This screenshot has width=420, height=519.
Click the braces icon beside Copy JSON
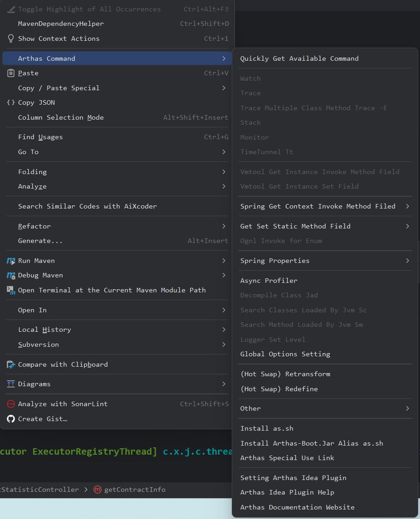tap(11, 102)
